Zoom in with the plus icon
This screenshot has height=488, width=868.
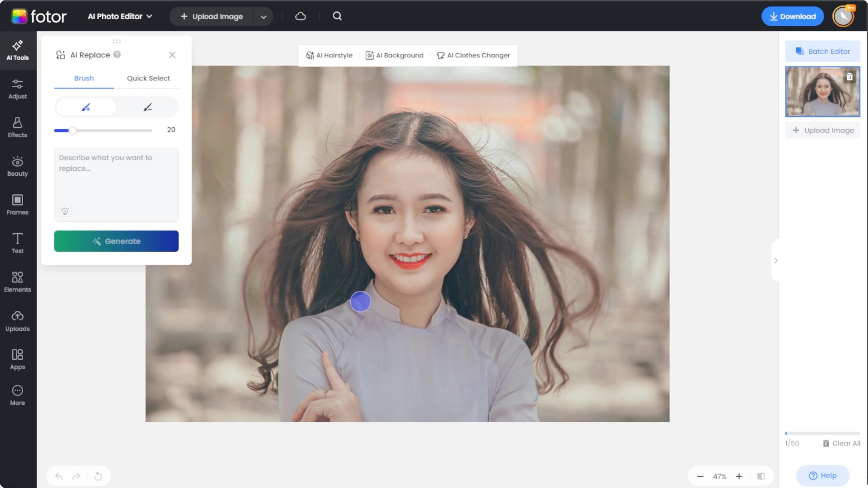click(x=739, y=476)
